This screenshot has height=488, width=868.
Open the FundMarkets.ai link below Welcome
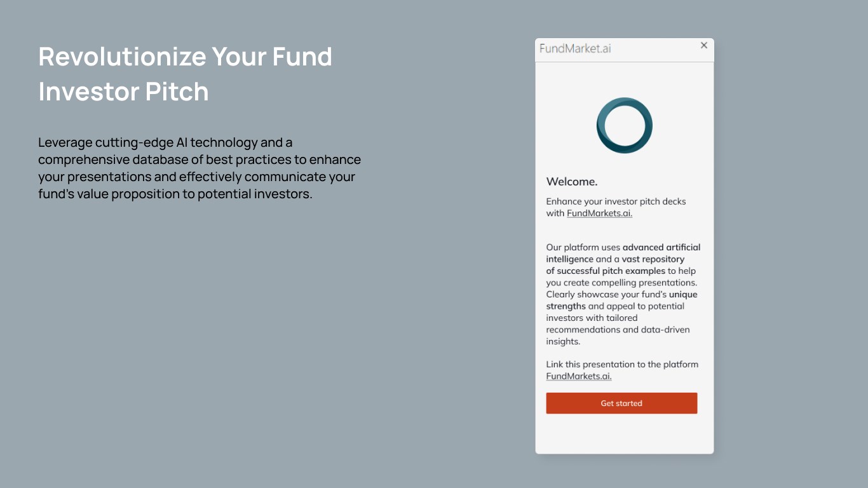599,213
